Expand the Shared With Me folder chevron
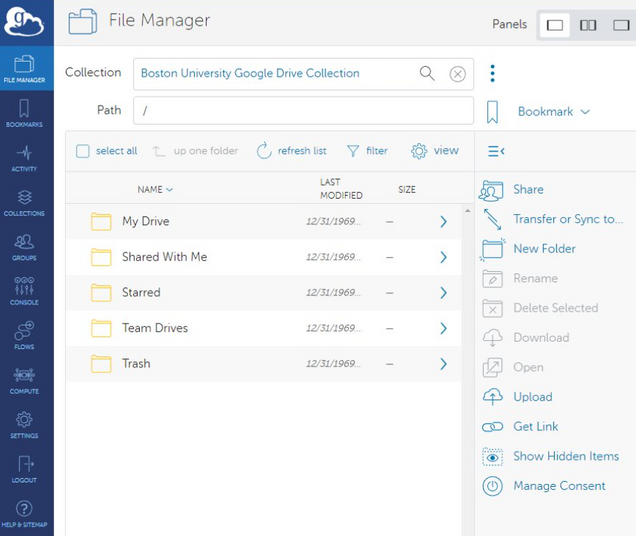 pos(443,257)
